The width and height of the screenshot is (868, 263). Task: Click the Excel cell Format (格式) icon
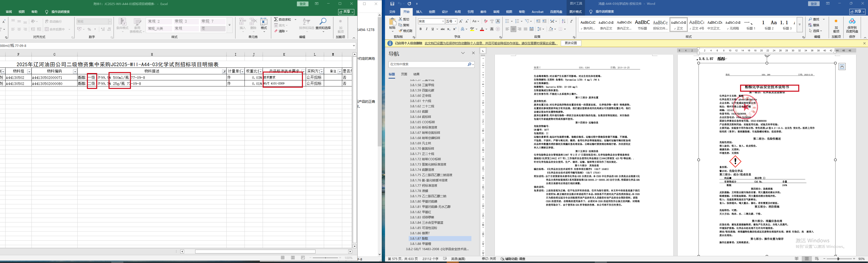click(264, 24)
